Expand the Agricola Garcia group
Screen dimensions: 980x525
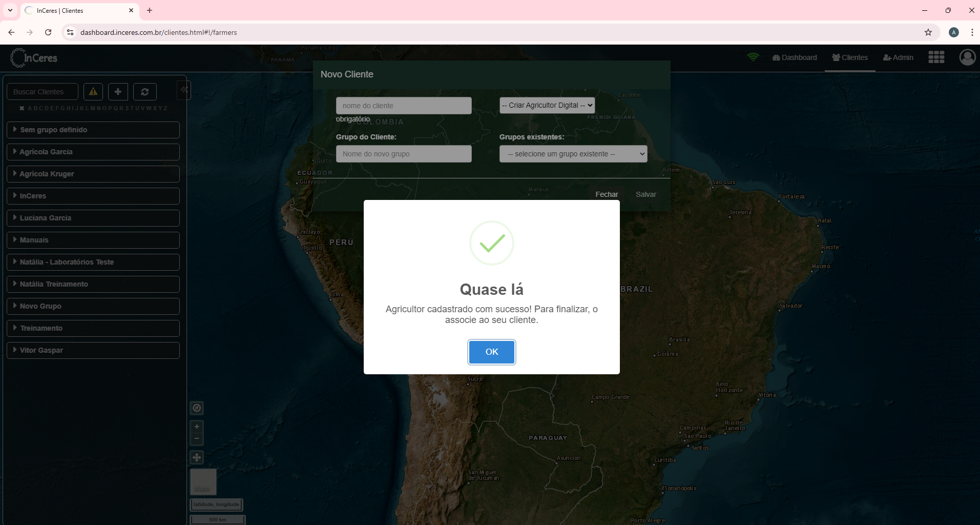(93, 152)
